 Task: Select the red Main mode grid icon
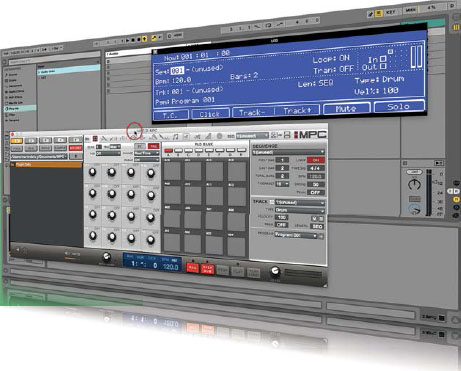[x=95, y=138]
